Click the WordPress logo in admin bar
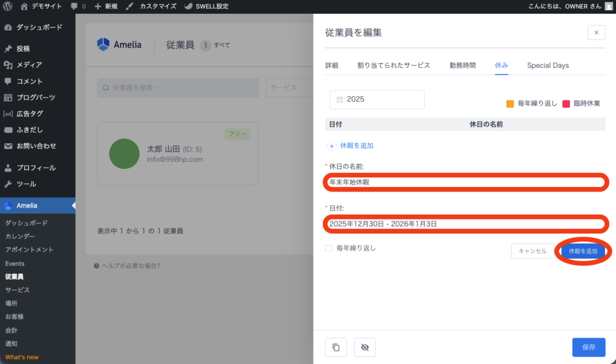Screen dimensions: 616x364 8,6
